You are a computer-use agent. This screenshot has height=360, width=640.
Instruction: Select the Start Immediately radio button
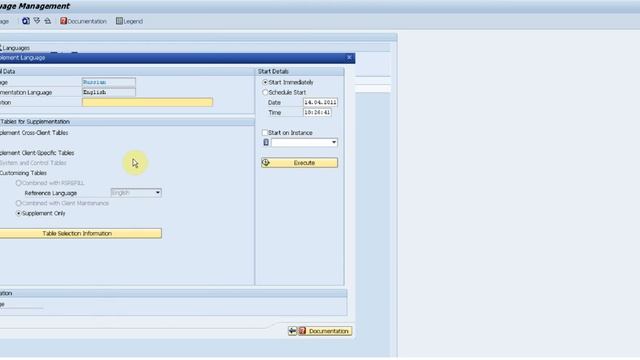tap(265, 82)
